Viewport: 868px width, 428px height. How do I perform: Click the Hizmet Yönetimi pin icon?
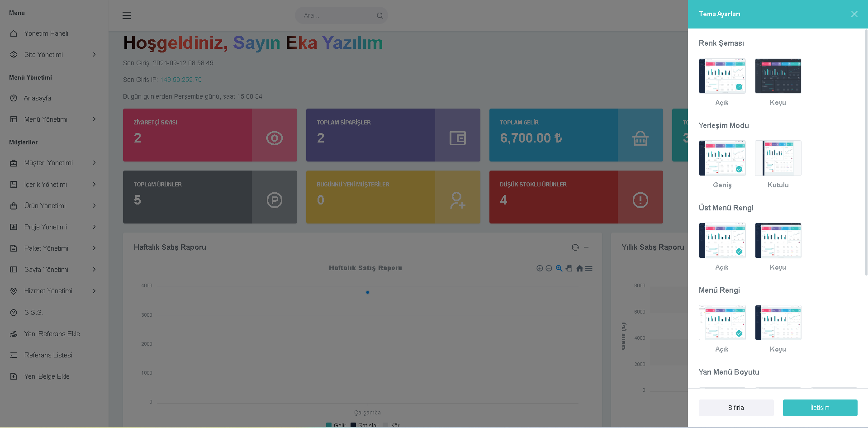point(14,291)
